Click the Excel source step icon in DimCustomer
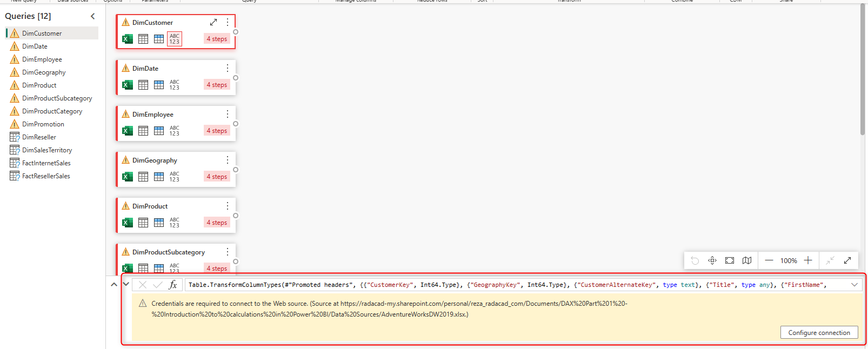Screen dimensions: 868x349 tap(128, 39)
